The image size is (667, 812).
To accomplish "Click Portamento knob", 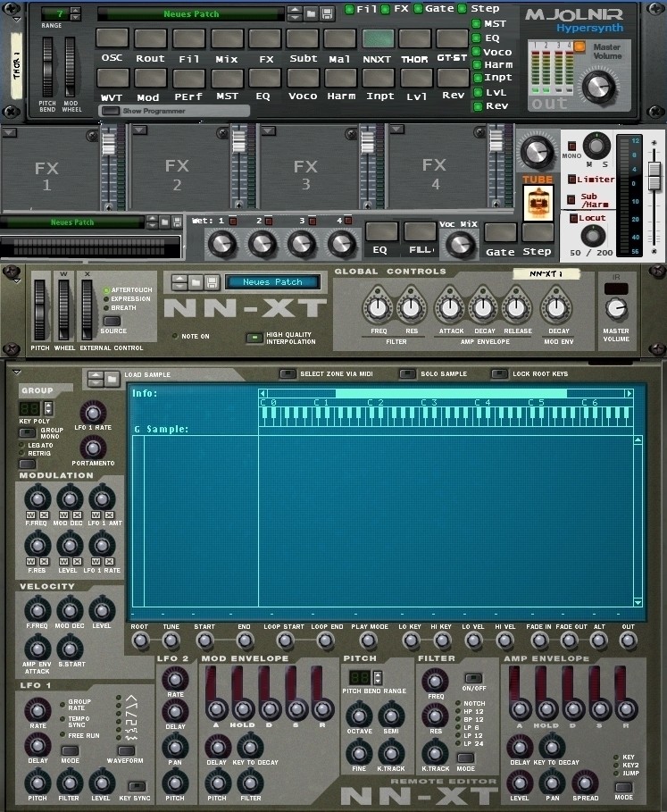I will 93,447.
